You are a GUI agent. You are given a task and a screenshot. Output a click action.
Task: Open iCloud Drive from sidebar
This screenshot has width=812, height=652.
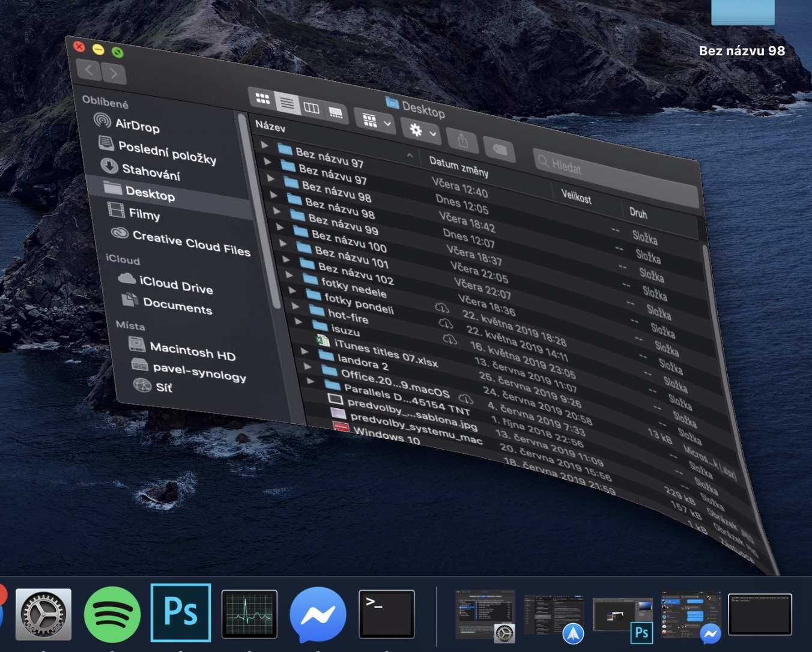(176, 284)
